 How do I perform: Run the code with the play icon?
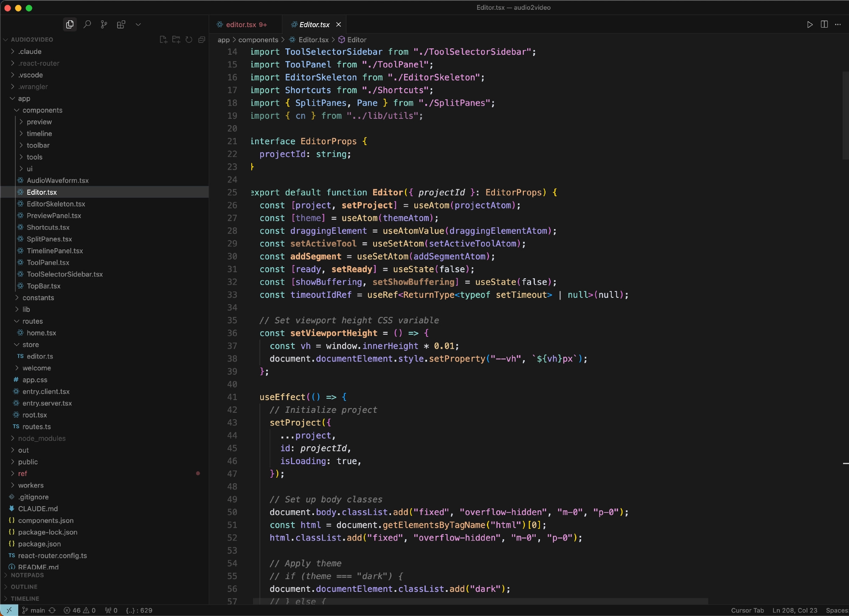pyautogui.click(x=810, y=25)
